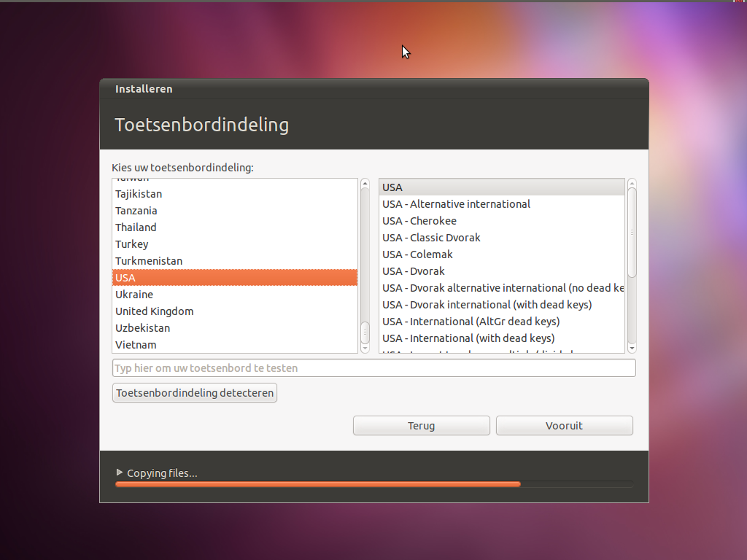Screen dimensions: 747x560
Task: Expand the Copying files details triangle
Action: click(x=120, y=472)
